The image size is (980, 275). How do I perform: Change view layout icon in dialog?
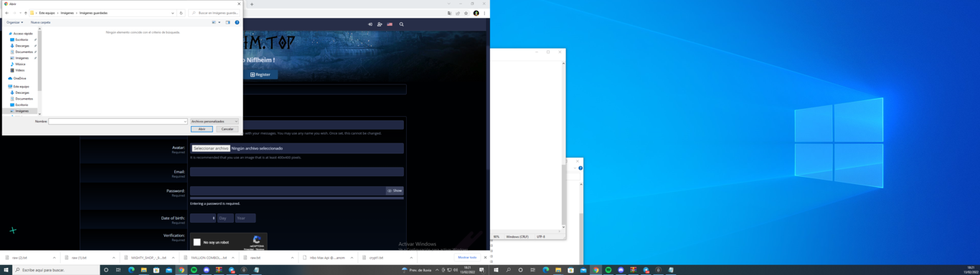pos(214,22)
